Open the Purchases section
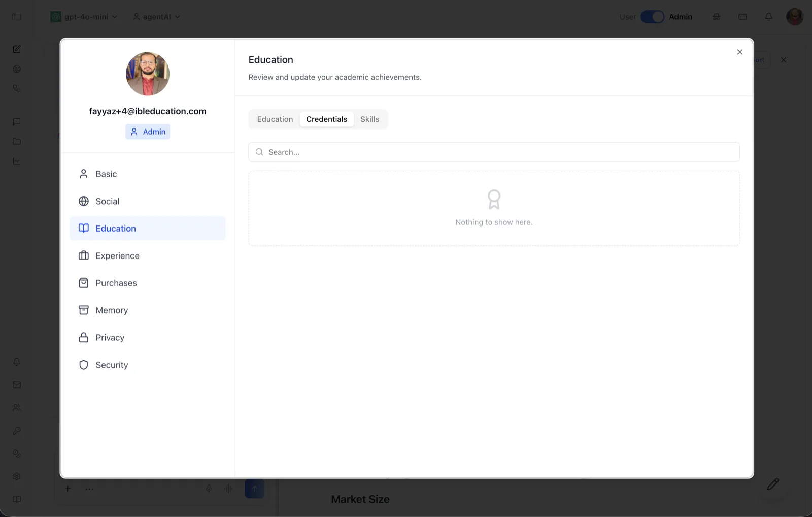Viewport: 812px width, 517px height. click(148, 283)
